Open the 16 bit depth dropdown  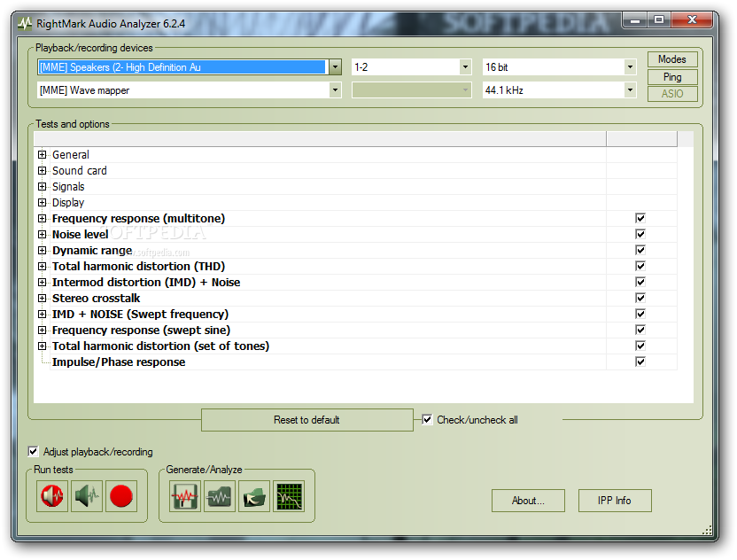click(x=631, y=66)
